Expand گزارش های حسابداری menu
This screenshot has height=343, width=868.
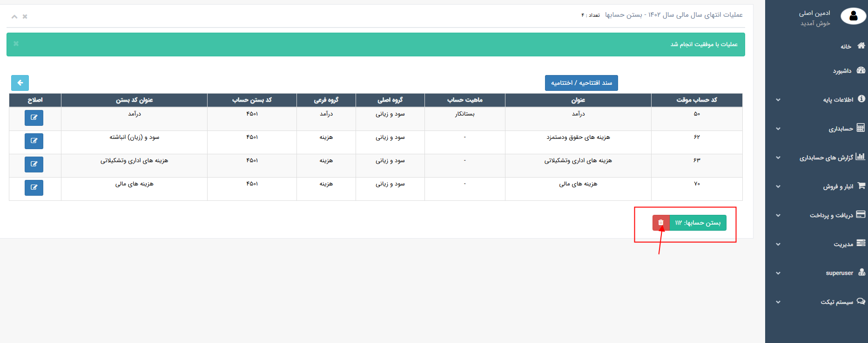tap(826, 158)
